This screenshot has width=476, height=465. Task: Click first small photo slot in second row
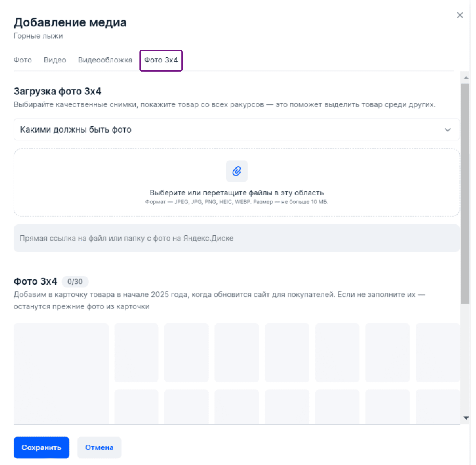[136, 406]
